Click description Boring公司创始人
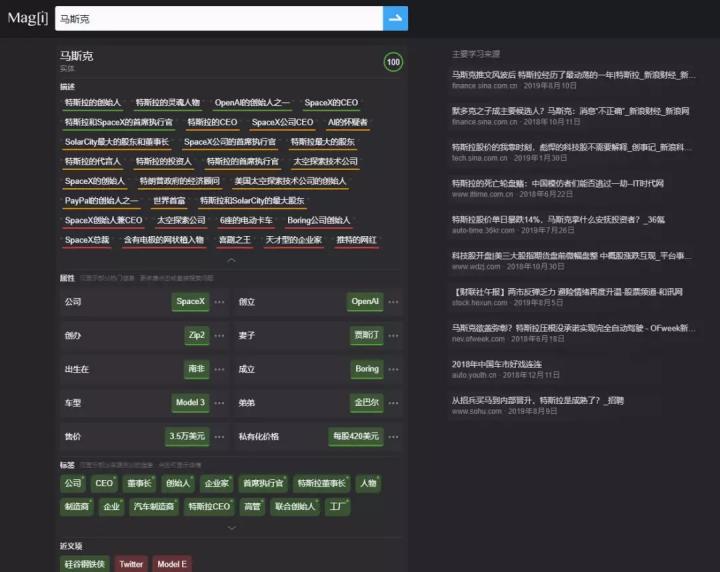Image resolution: width=720 pixels, height=572 pixels. point(319,220)
